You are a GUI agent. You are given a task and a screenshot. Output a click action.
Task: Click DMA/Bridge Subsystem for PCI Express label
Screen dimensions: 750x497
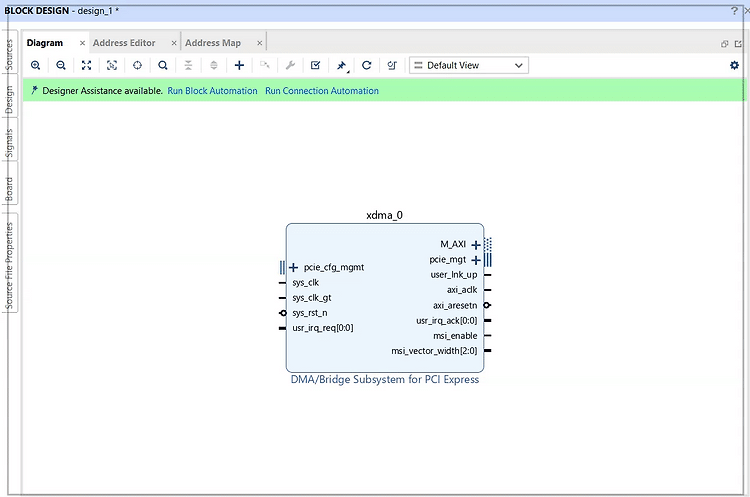(385, 379)
